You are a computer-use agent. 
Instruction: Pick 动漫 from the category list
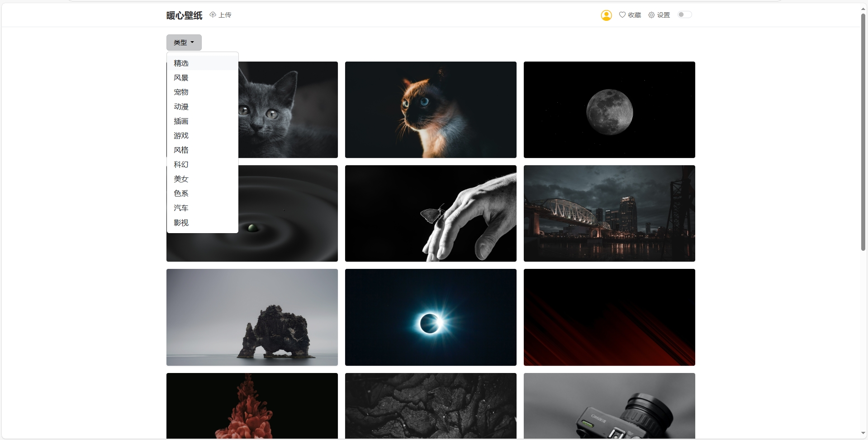click(181, 107)
